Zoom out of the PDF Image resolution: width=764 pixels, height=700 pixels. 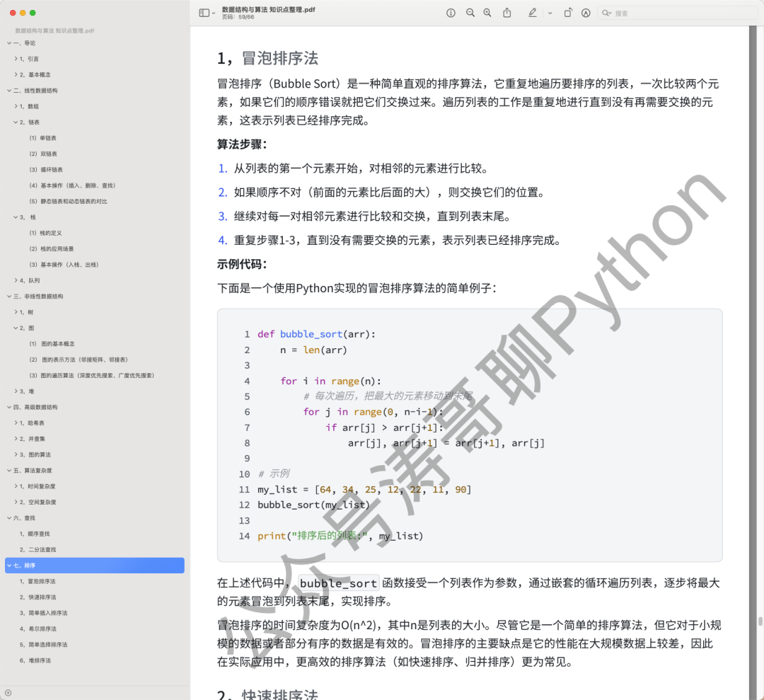[x=470, y=12]
